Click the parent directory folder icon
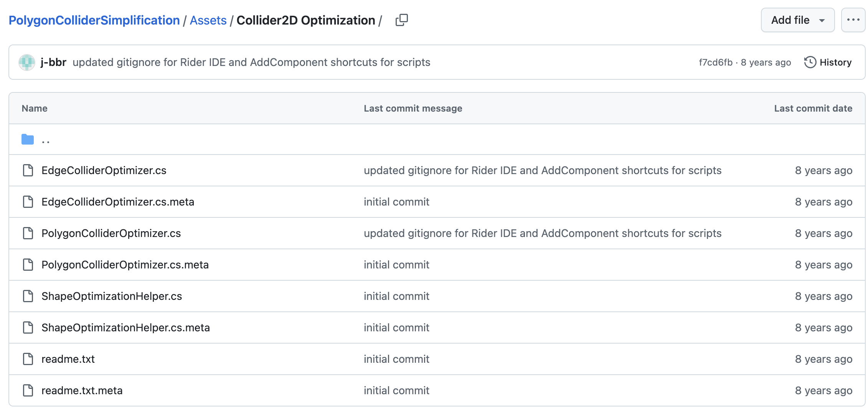This screenshot has height=418, width=868. click(28, 140)
